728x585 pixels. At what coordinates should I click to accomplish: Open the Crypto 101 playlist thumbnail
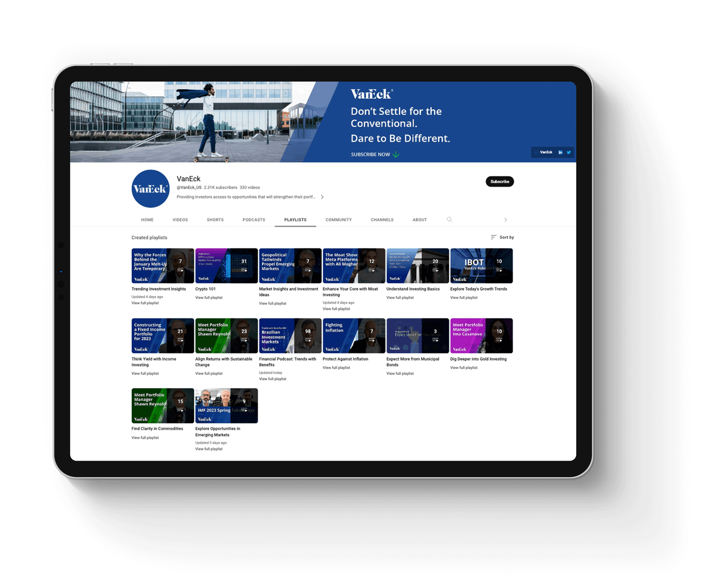coord(226,266)
